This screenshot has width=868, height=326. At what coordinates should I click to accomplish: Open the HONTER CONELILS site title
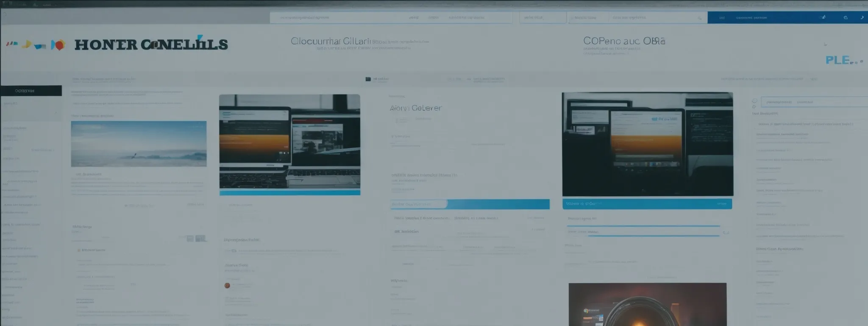(151, 45)
